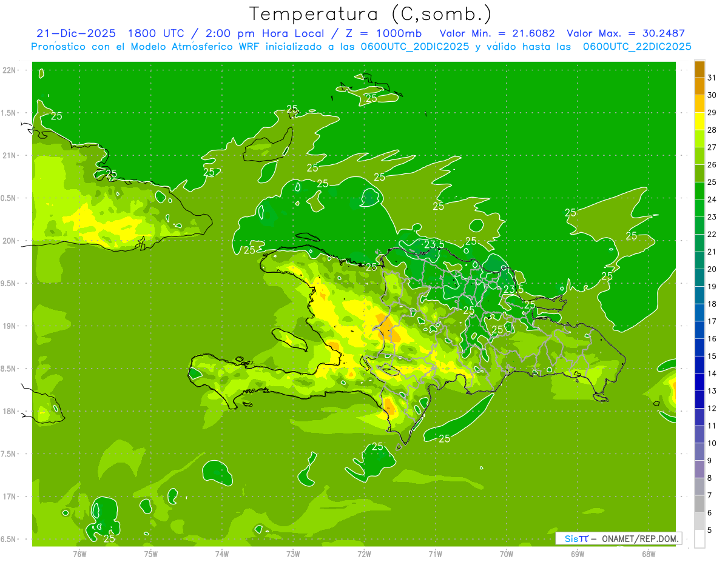Screen dimensions: 728x562
Task: Click the "SisTT - ONAMET/REP.DOM." logo box
Action: (619, 538)
